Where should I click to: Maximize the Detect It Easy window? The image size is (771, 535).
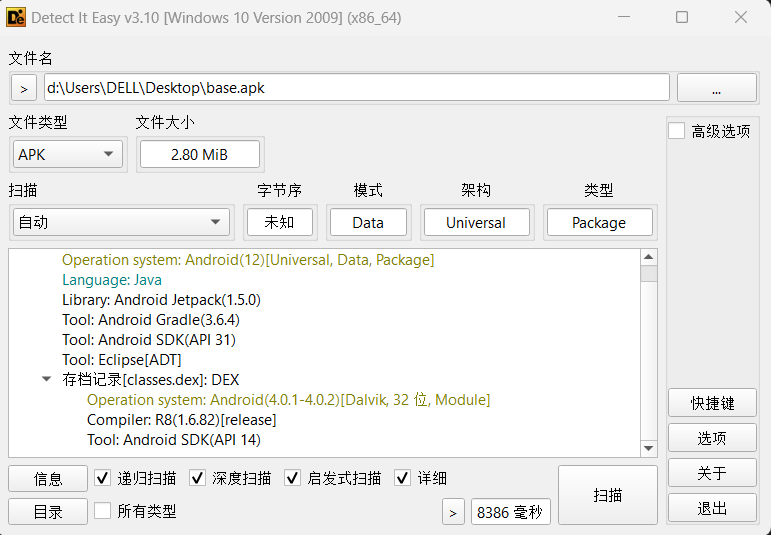[682, 17]
